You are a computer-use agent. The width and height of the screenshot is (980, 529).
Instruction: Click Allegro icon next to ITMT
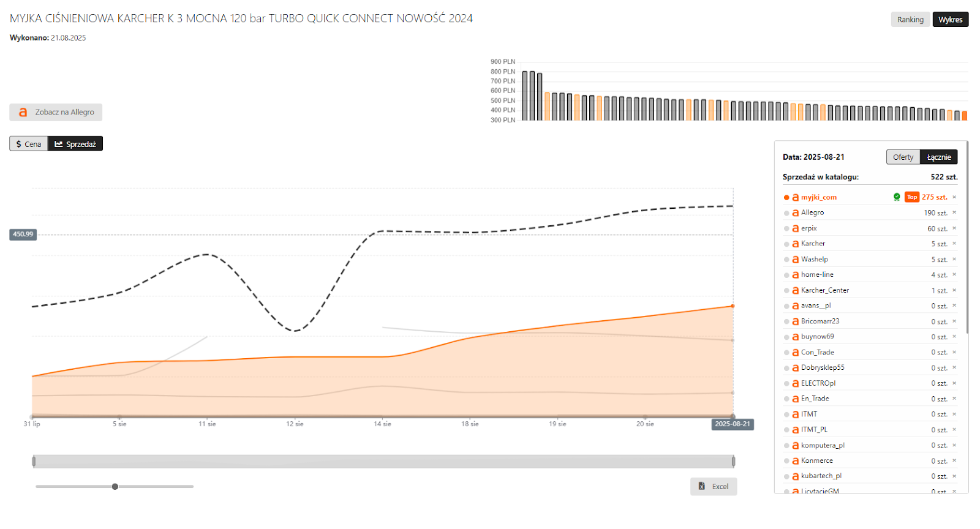point(795,415)
